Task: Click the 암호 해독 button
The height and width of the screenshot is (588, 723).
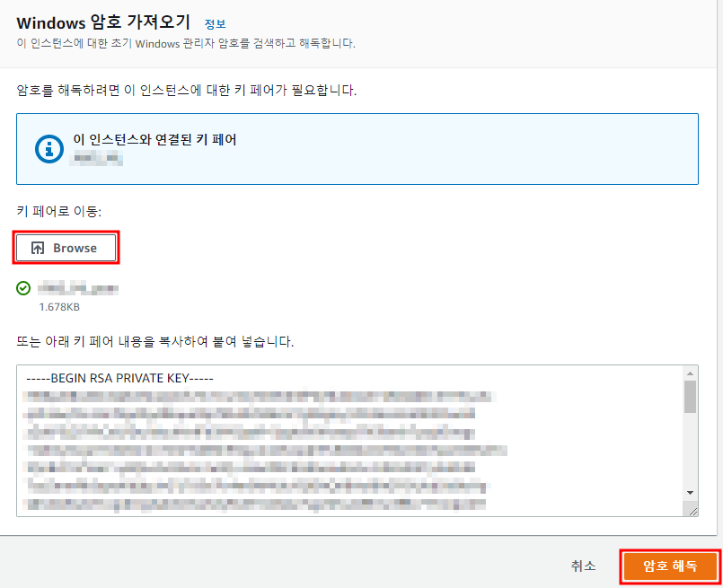Action: coord(670,566)
